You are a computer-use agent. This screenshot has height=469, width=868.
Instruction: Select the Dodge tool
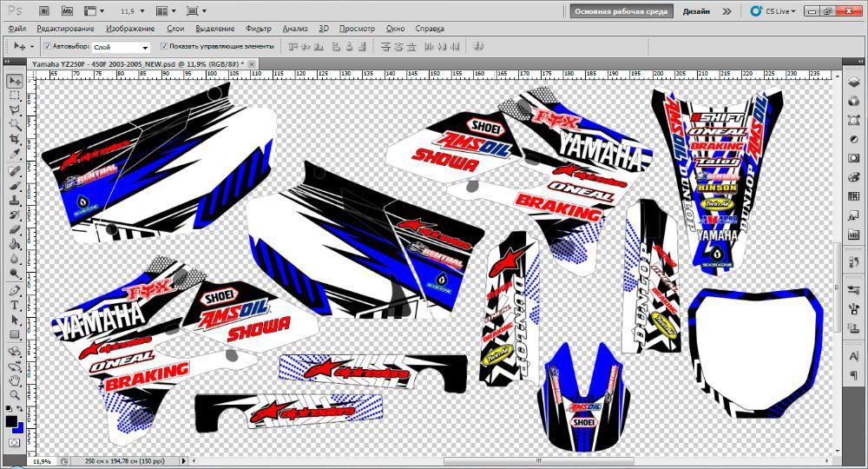(15, 273)
